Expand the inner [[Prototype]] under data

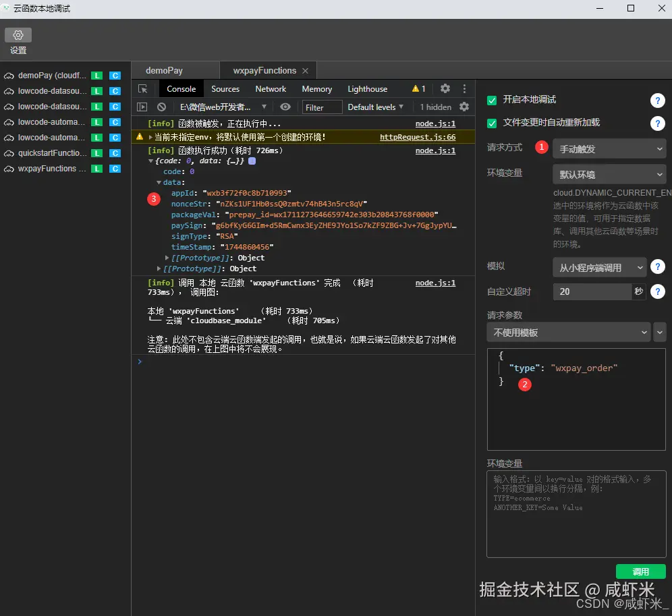coord(167,258)
